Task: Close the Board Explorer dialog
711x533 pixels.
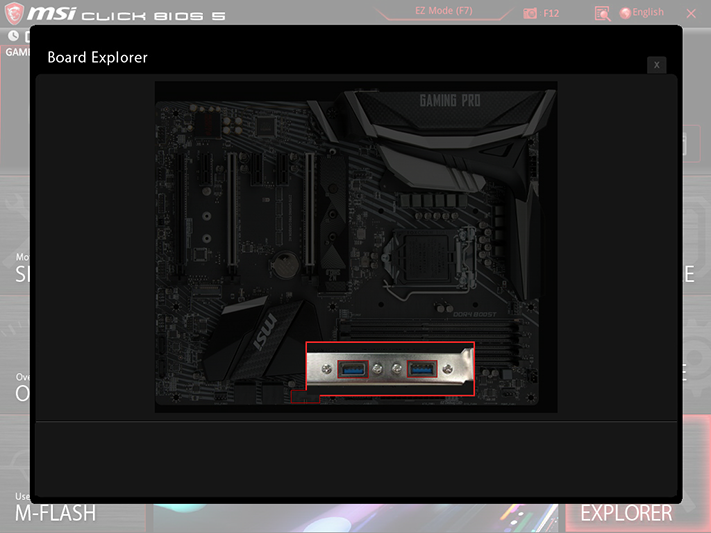Action: (656, 65)
